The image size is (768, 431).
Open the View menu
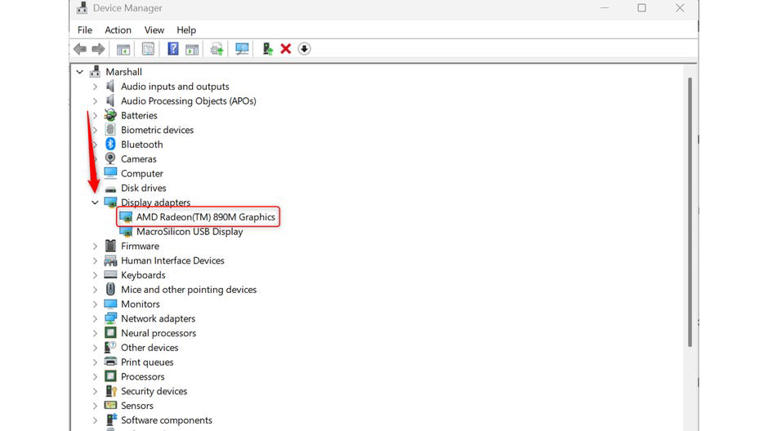pyautogui.click(x=153, y=30)
